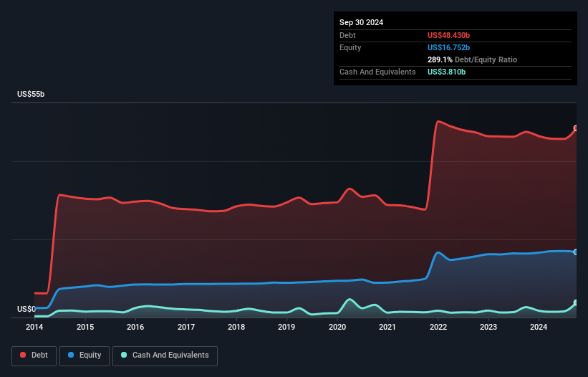Click the 2024 x-axis label

tap(539, 327)
